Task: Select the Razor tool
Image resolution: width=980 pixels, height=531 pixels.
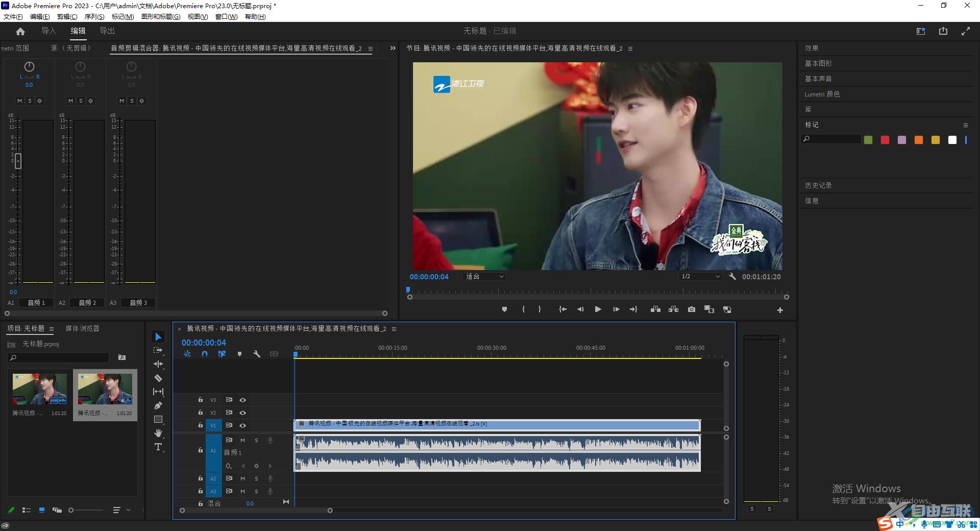Action: tap(158, 378)
